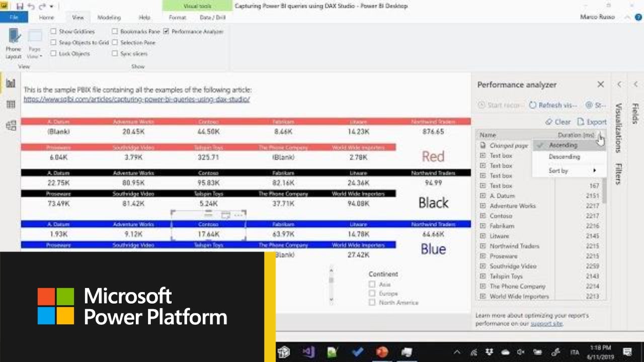Uncheck Performance Analyzer checkbox
The width and height of the screenshot is (644, 362).
[x=166, y=31]
